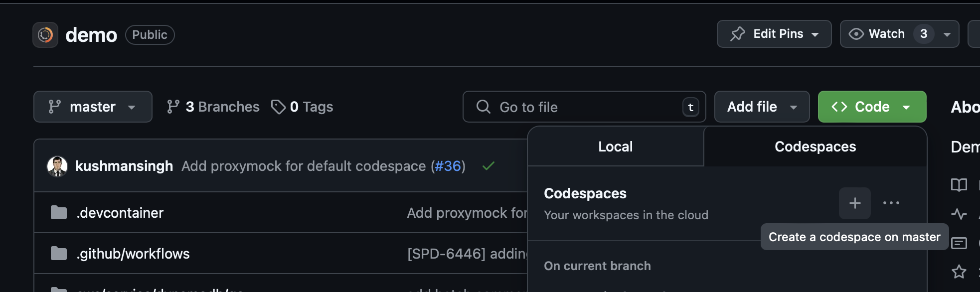Click the Your workspaces in the cloud text
This screenshot has width=980, height=292.
[626, 215]
